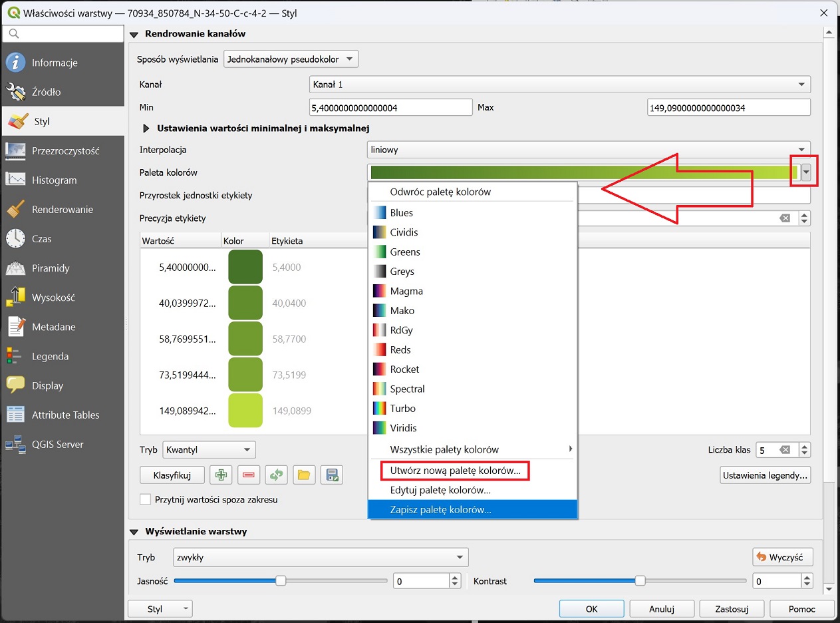Click the Anuluj button
The image size is (840, 623).
(x=662, y=609)
